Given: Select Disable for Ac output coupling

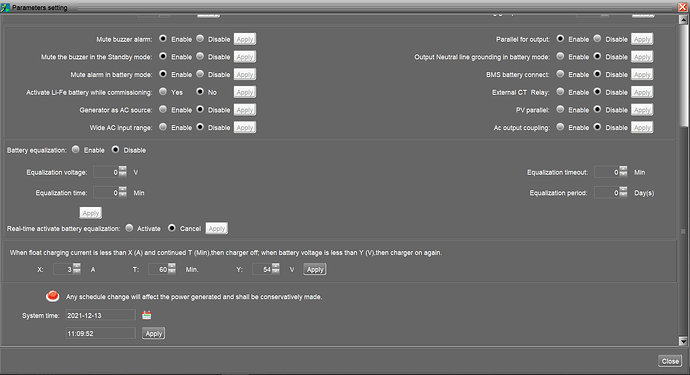Looking at the screenshot, I should (597, 127).
